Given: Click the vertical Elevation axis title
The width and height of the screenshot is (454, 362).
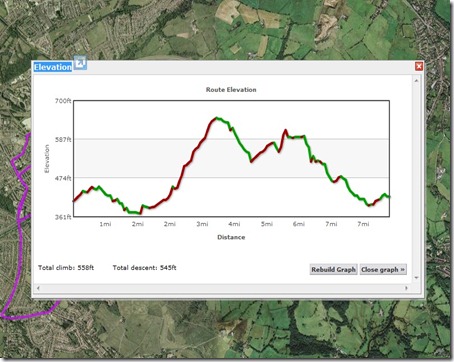Looking at the screenshot, I should pos(47,159).
